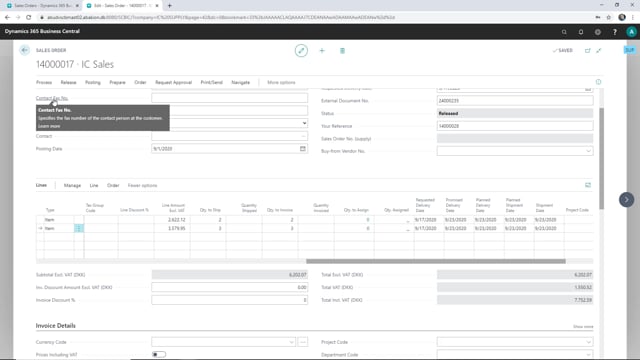The width and height of the screenshot is (640, 360).
Task: Open the Posting menu
Action: [x=93, y=82]
